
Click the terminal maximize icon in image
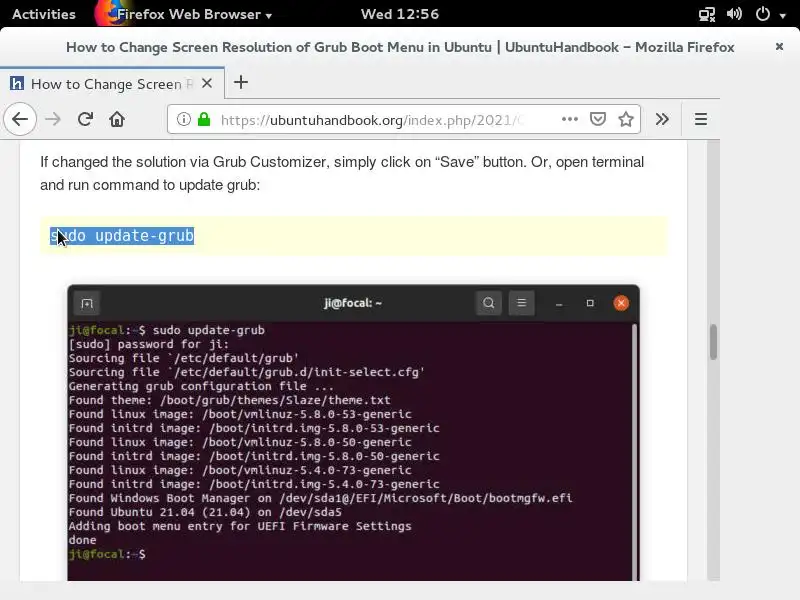click(590, 303)
